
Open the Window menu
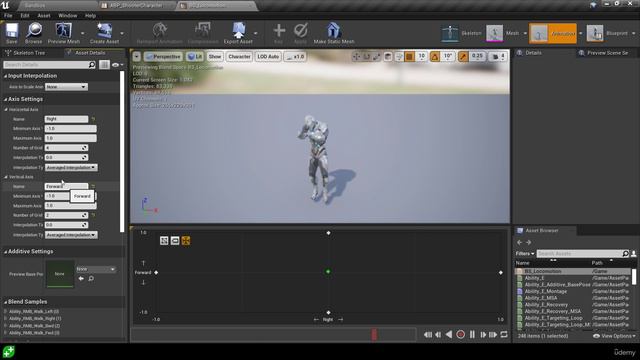67,16
